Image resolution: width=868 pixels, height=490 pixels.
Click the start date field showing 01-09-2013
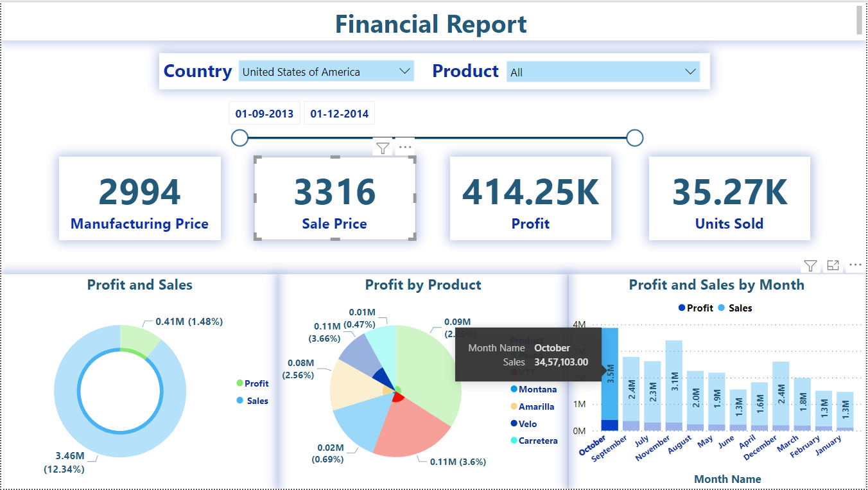(265, 112)
